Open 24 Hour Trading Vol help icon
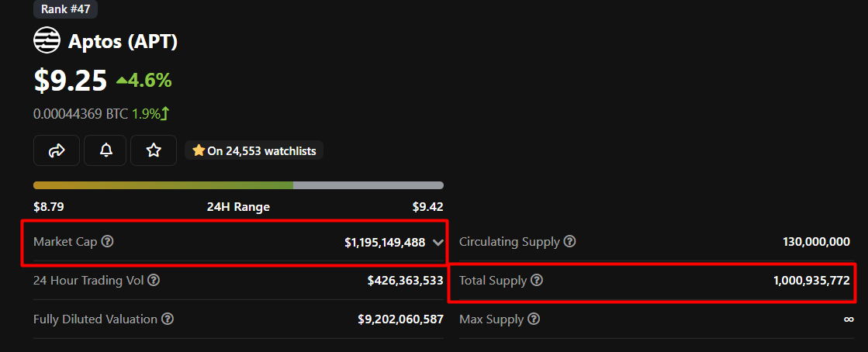868x352 pixels. pyautogui.click(x=154, y=280)
